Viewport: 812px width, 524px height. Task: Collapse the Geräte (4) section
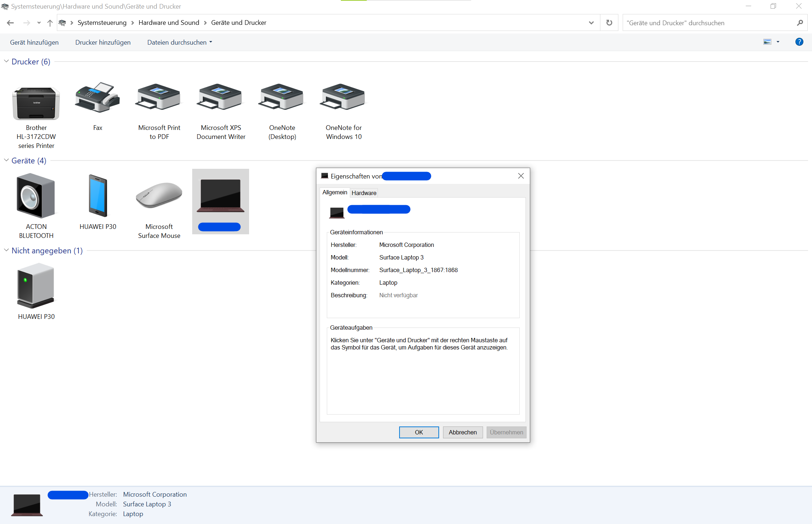[6, 161]
